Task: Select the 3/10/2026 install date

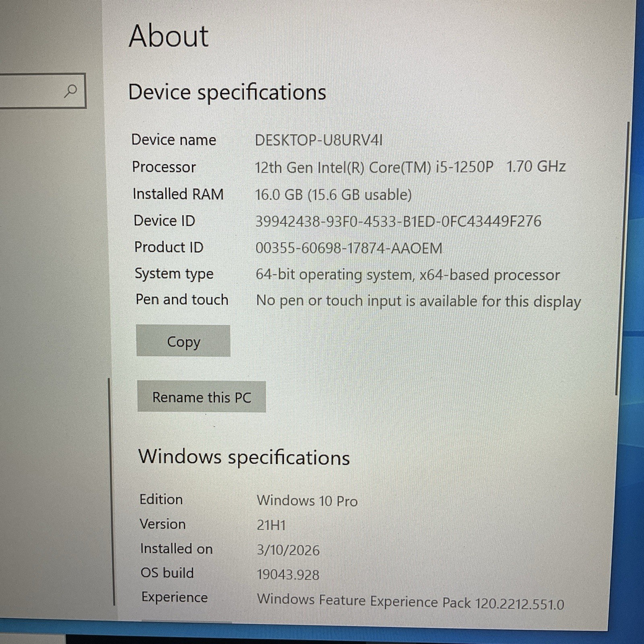Action: (288, 550)
